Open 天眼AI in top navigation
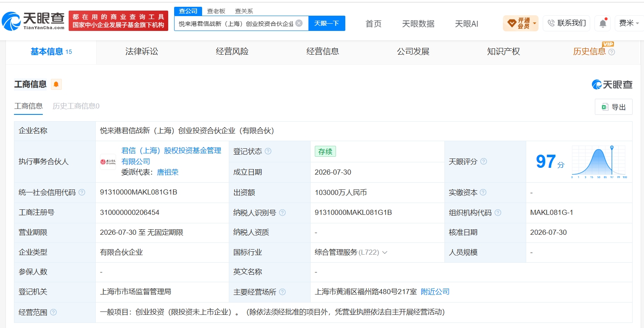This screenshot has height=328, width=644. (466, 24)
